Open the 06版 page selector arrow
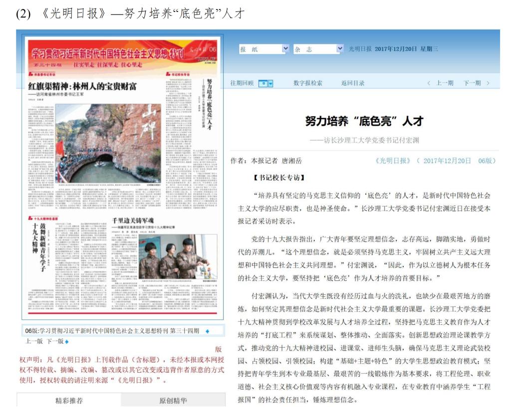 [207, 331]
